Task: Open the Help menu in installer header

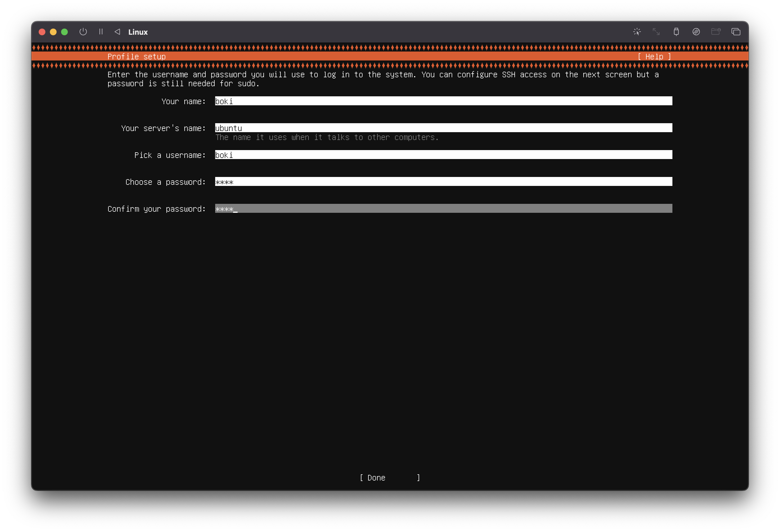Action: coord(654,57)
